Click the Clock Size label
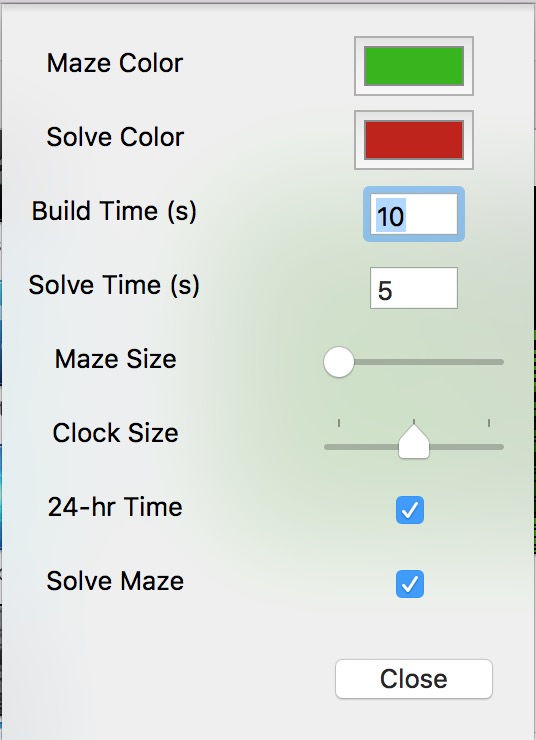536x740 pixels. (116, 433)
